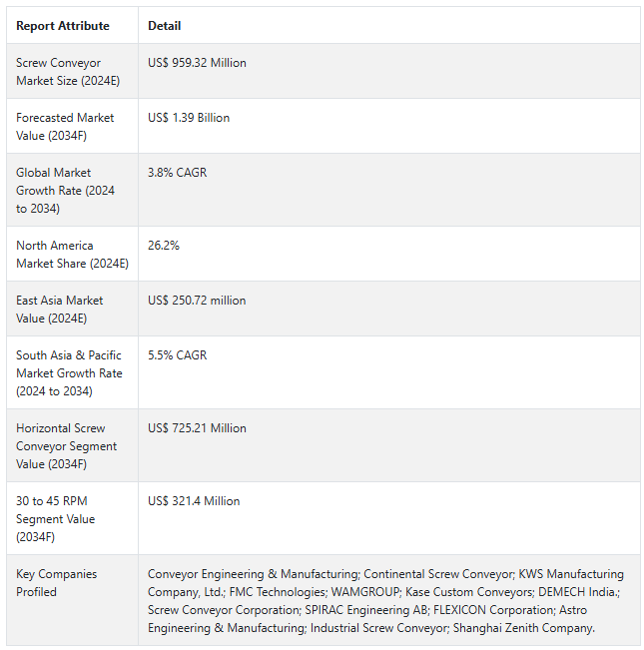Click the list of profiled company names
The width and height of the screenshot is (644, 650).
click(385, 601)
